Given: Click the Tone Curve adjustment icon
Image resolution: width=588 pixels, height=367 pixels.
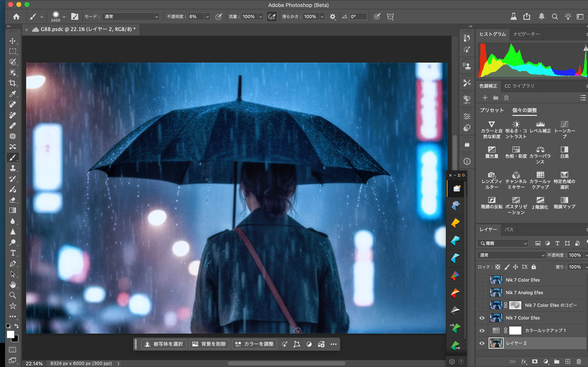Looking at the screenshot, I should pos(564,124).
